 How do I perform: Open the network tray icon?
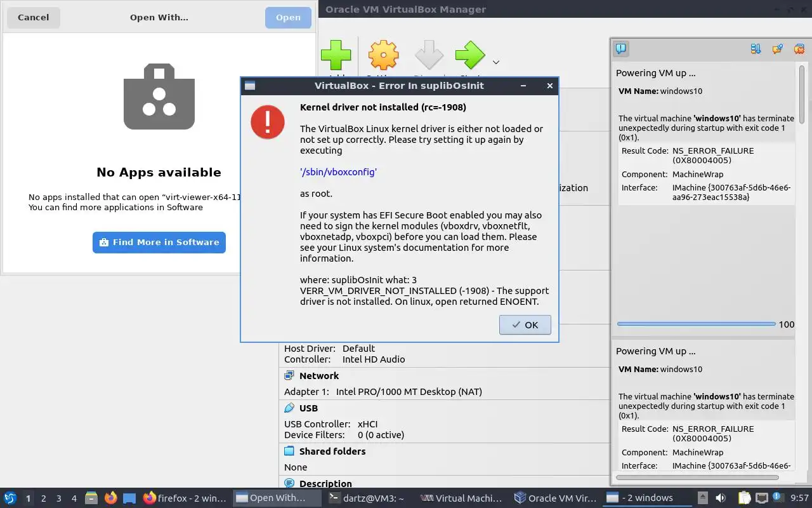pyautogui.click(x=761, y=498)
